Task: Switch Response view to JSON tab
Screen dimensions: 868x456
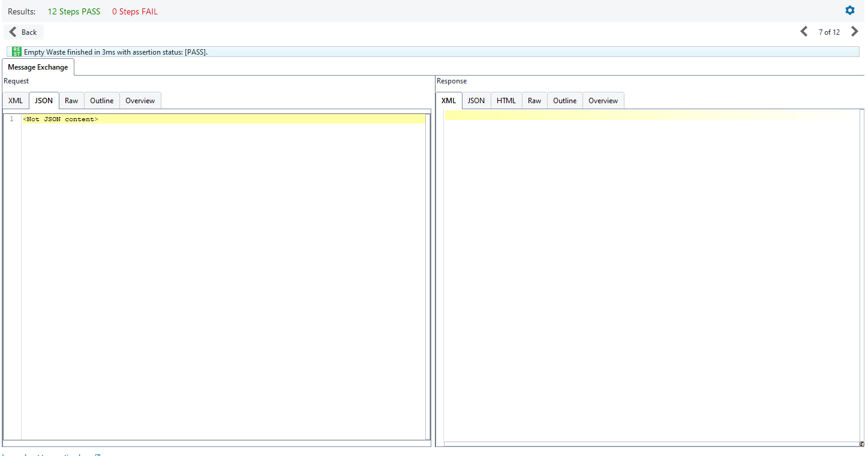Action: click(x=476, y=101)
